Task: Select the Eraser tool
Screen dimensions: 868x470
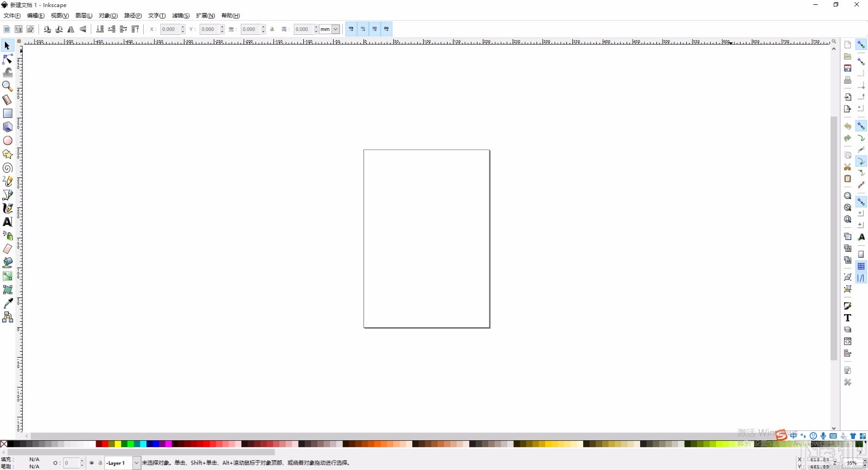Action: pyautogui.click(x=8, y=249)
